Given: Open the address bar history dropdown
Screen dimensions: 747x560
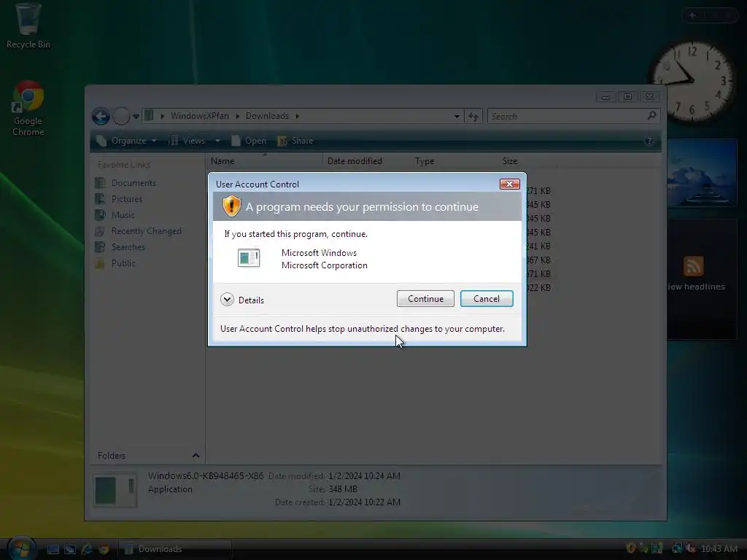Looking at the screenshot, I should coord(457,116).
